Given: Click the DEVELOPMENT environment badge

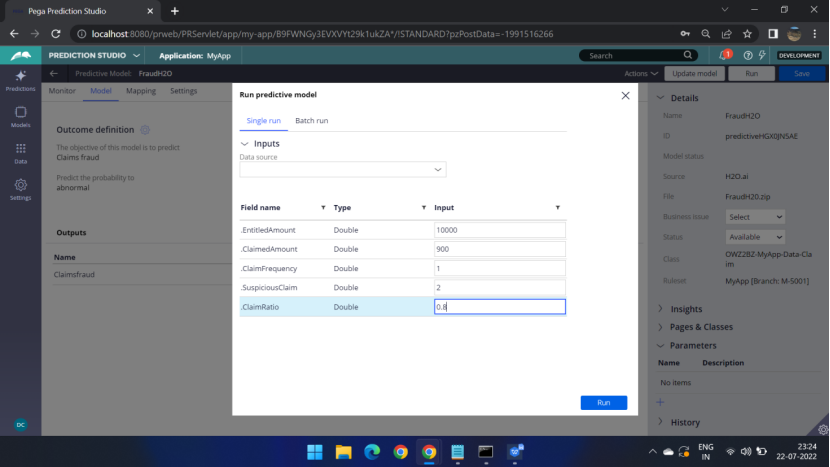Looking at the screenshot, I should pos(799,56).
